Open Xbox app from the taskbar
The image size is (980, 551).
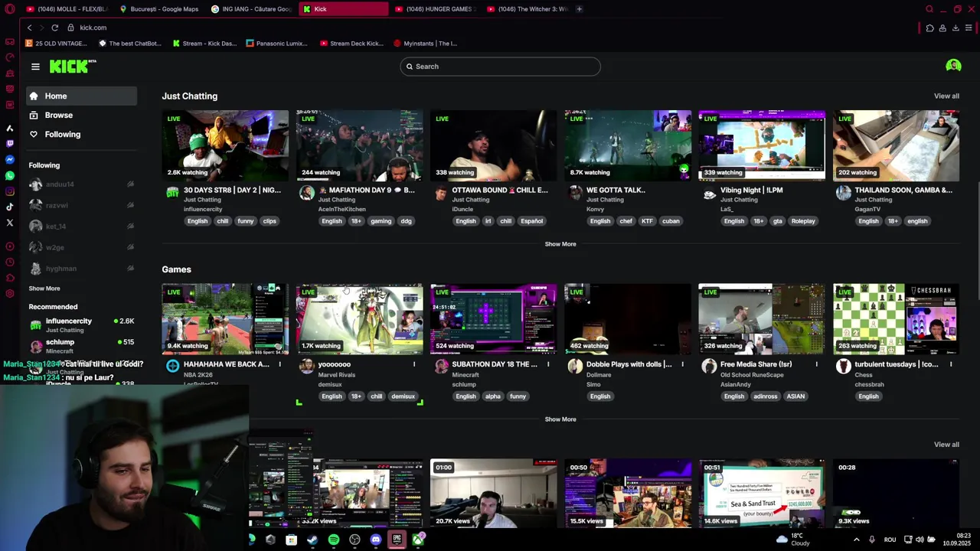[x=418, y=540]
